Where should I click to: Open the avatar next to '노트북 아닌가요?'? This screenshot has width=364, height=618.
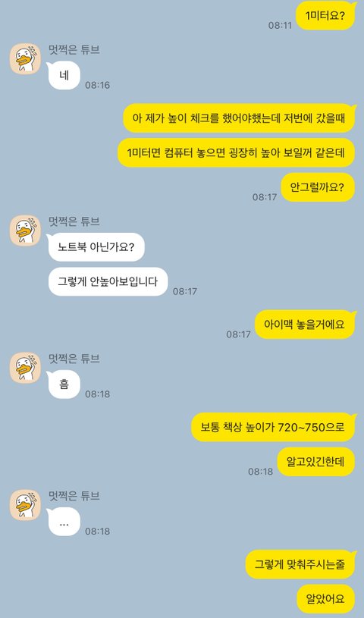coord(25,231)
